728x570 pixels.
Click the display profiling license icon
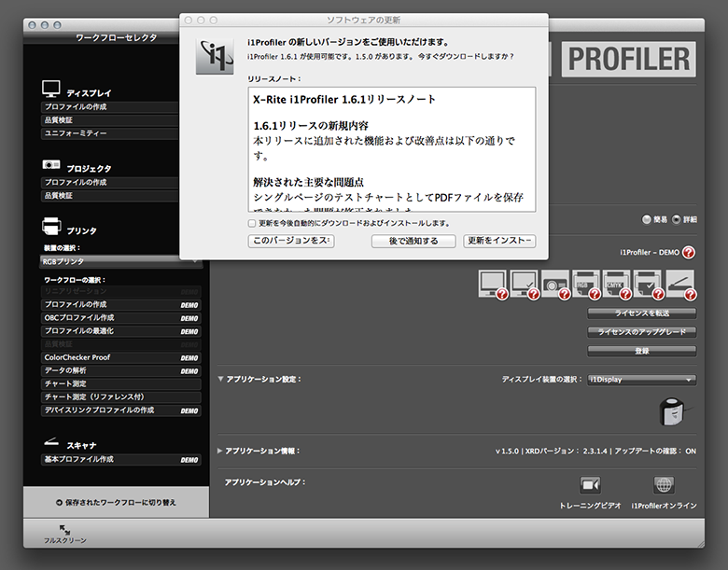494,284
